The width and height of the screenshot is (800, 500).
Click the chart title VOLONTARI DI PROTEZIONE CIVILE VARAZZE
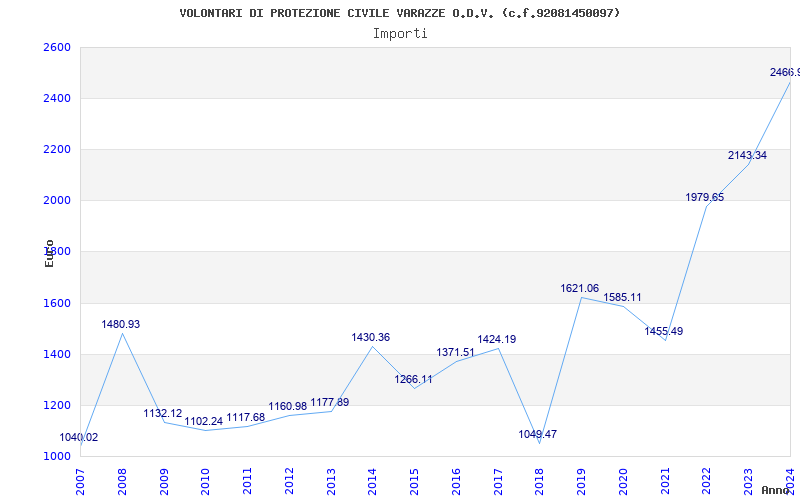pyautogui.click(x=399, y=13)
